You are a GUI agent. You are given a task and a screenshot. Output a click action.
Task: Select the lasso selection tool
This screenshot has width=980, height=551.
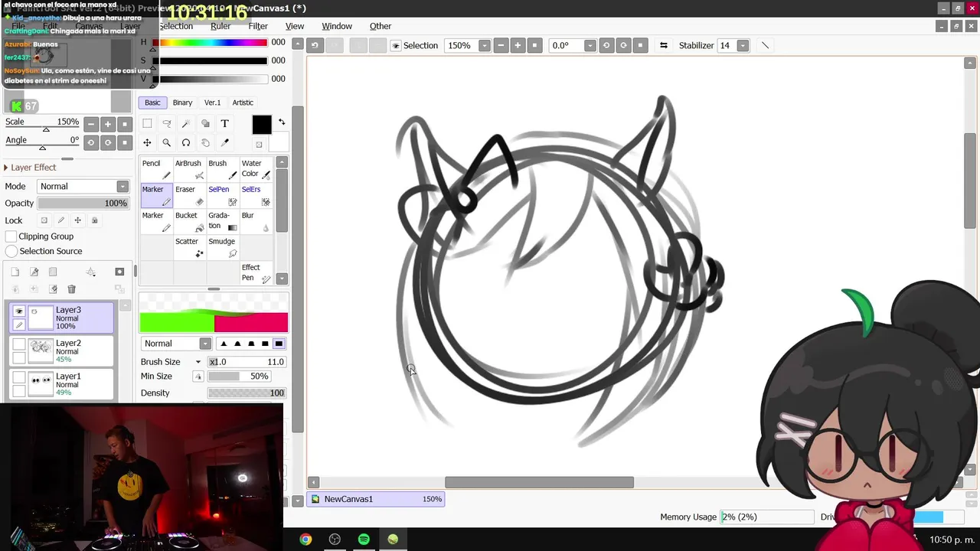click(x=166, y=123)
